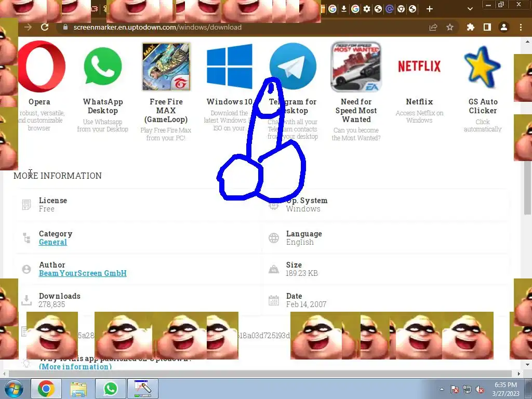Switch to the purple @ tab

pos(390,9)
